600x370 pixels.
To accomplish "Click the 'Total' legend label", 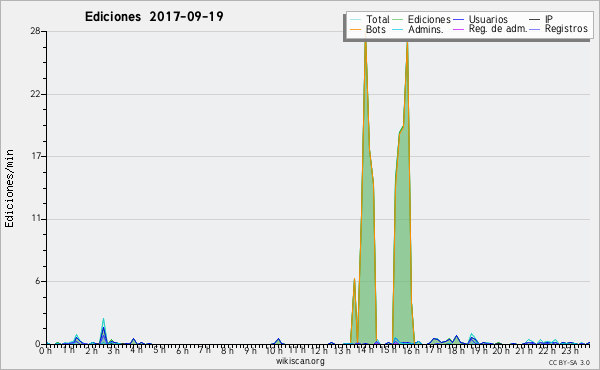I will [x=377, y=19].
